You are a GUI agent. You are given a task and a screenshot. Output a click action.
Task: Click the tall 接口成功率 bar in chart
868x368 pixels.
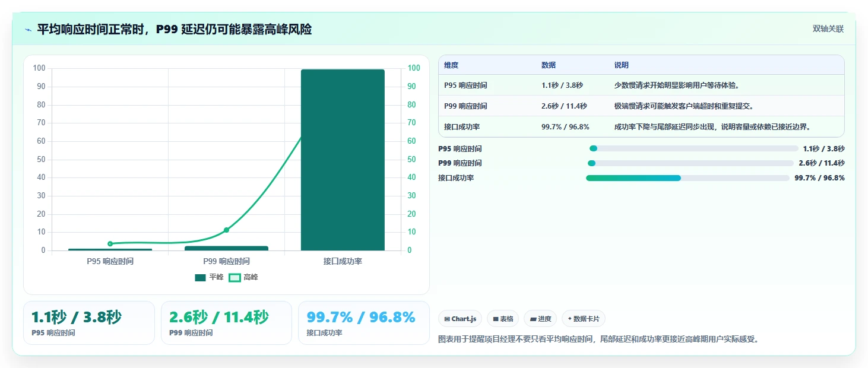(343, 160)
